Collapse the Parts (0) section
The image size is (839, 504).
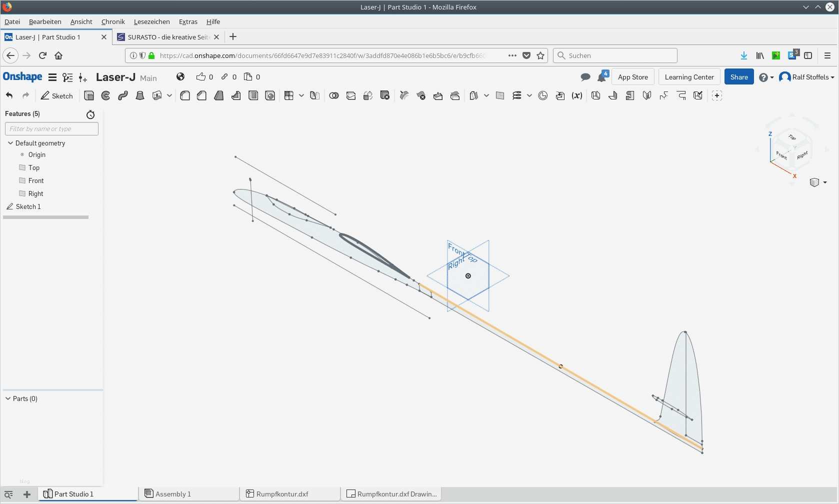coord(8,398)
